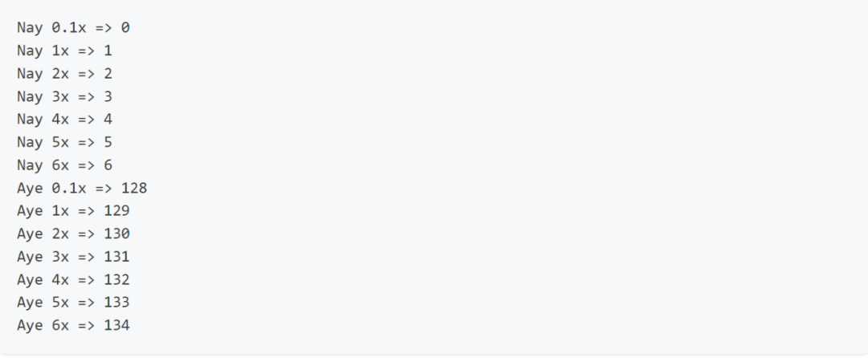Click the line "Nay 6x => 6"
The width and height of the screenshot is (868, 358).
click(x=64, y=165)
